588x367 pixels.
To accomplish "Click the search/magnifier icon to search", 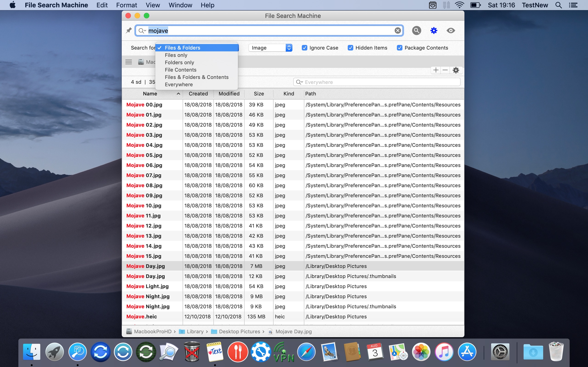I will (417, 31).
